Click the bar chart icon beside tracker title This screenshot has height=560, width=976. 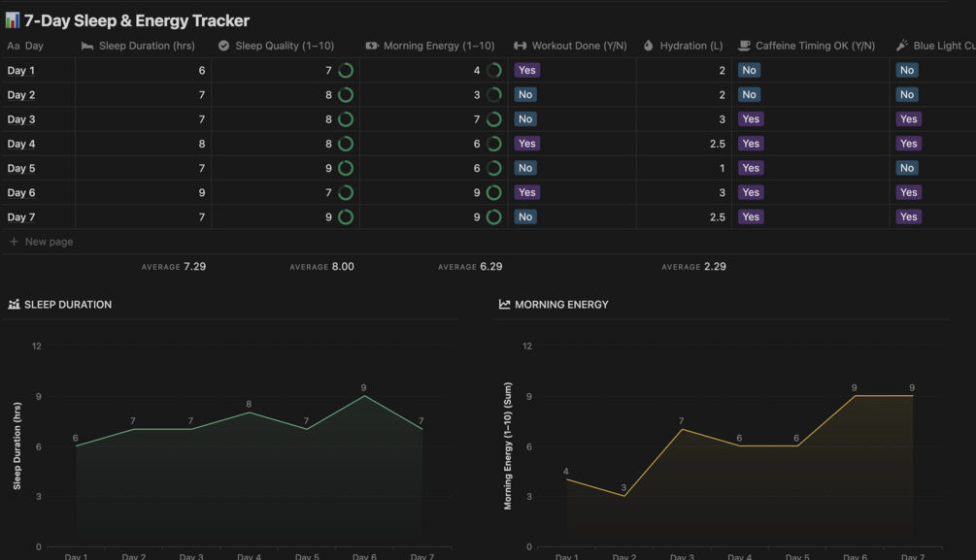(13, 20)
